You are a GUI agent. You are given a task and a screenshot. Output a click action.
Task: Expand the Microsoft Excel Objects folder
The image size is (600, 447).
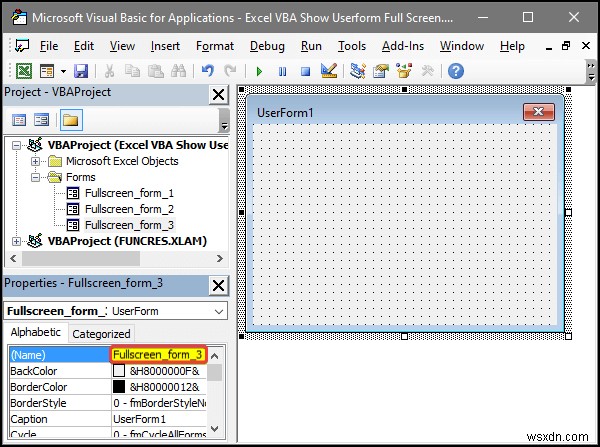click(x=35, y=162)
